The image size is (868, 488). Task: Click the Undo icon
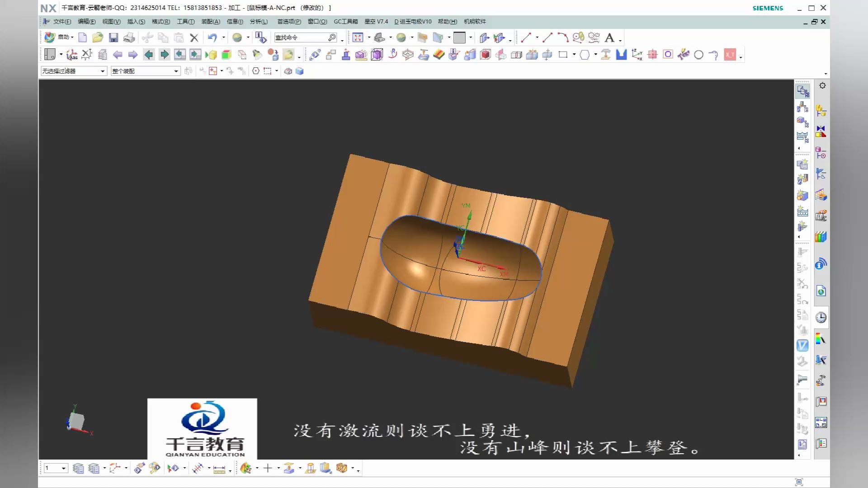(213, 38)
